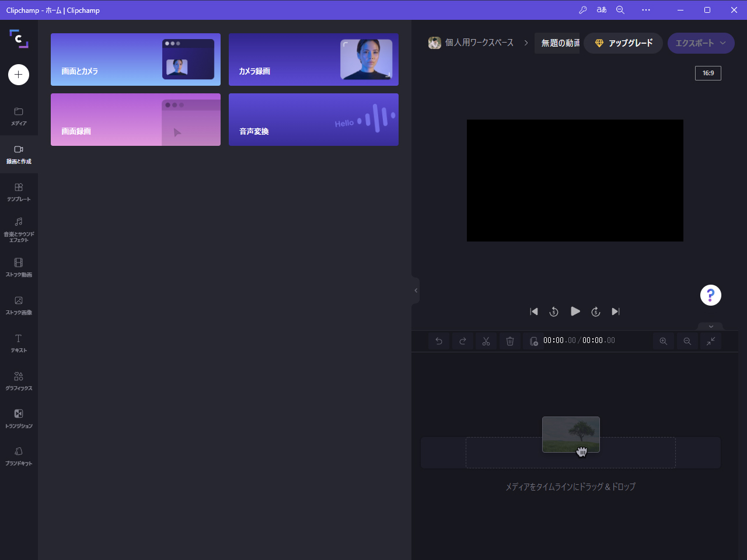Open the 16:9 aspect ratio selector
Image resolution: width=747 pixels, height=560 pixels.
[x=708, y=73]
